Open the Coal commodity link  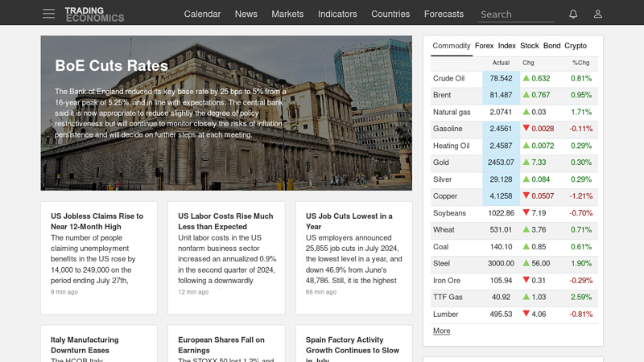point(440,246)
